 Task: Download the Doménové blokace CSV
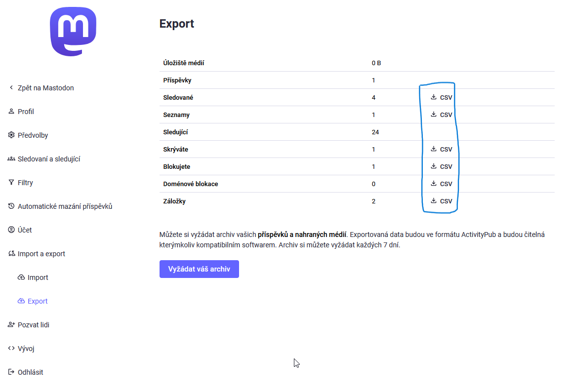pyautogui.click(x=441, y=184)
